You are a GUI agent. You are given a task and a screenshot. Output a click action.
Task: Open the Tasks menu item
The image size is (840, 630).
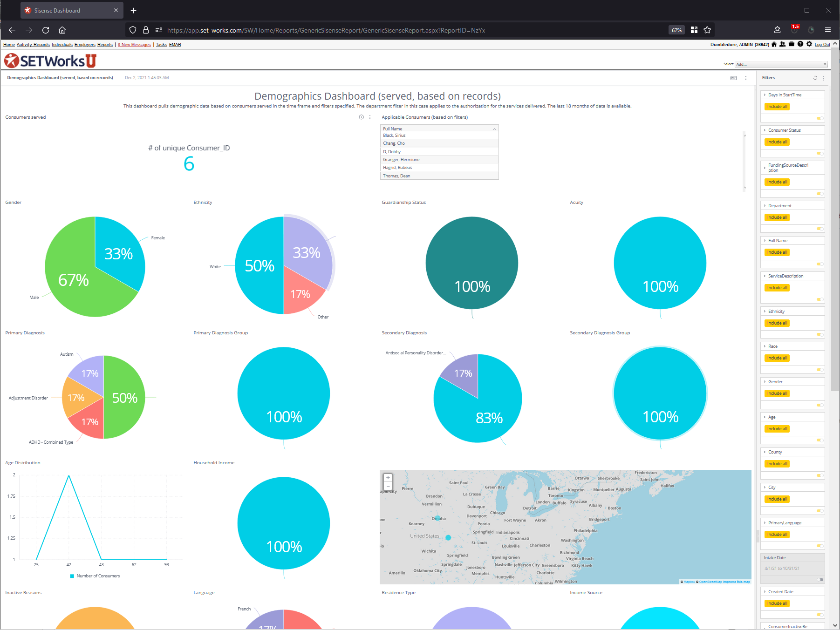(161, 45)
